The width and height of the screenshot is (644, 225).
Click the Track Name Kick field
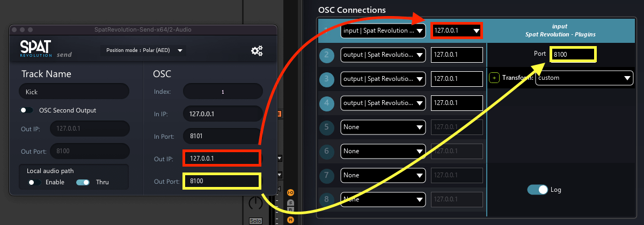pyautogui.click(x=74, y=92)
